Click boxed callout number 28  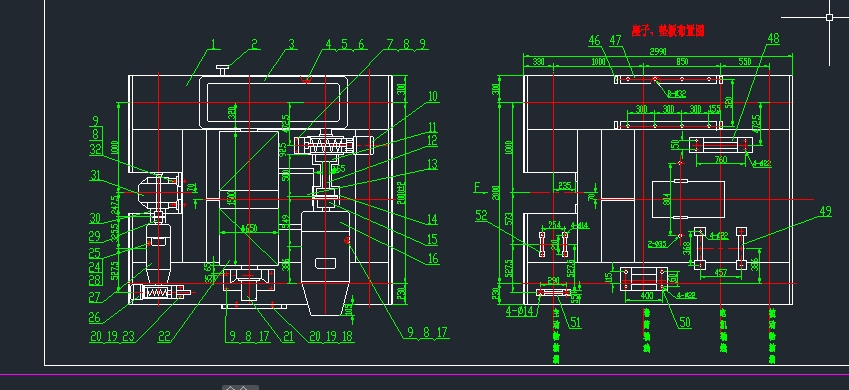pyautogui.click(x=96, y=280)
